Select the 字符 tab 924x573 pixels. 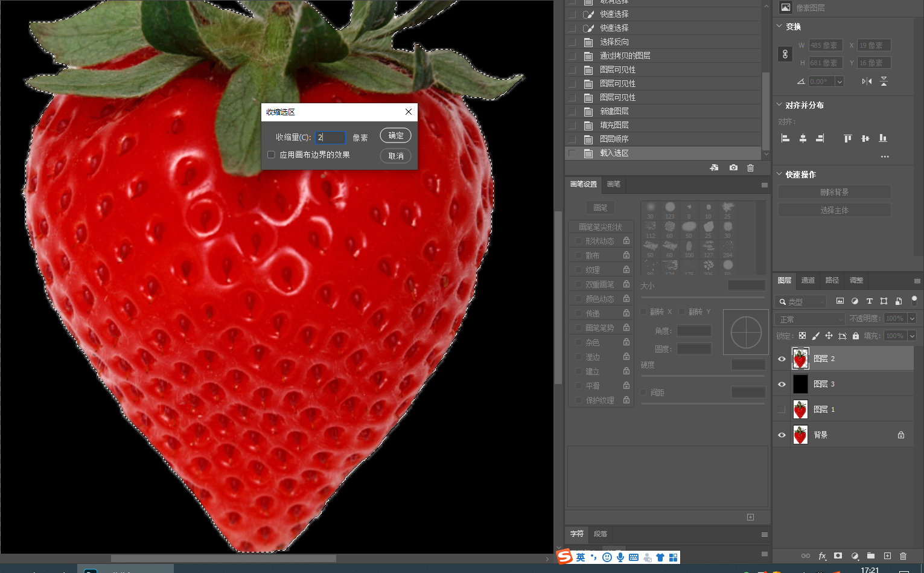[x=577, y=534]
